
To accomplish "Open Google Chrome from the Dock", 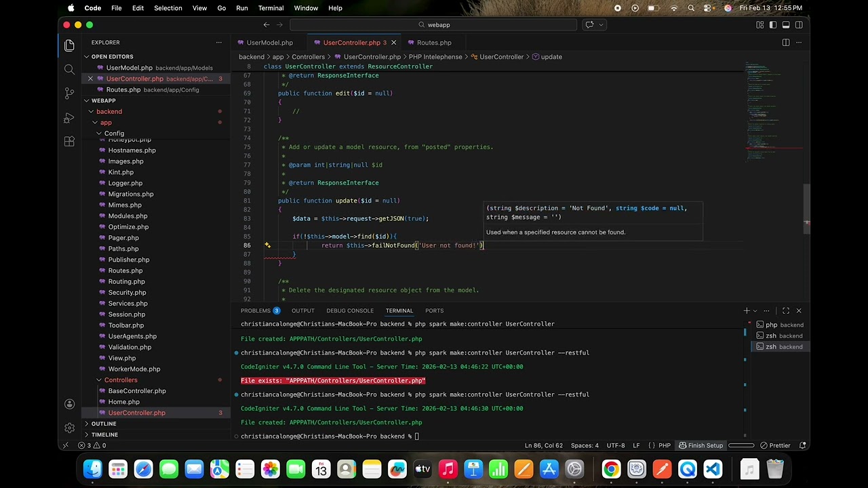I will 611,469.
